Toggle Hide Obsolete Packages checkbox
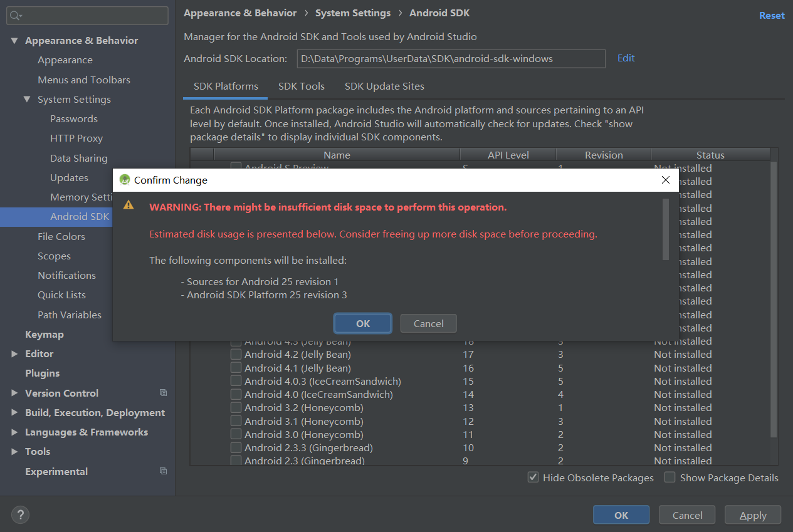 click(x=533, y=477)
